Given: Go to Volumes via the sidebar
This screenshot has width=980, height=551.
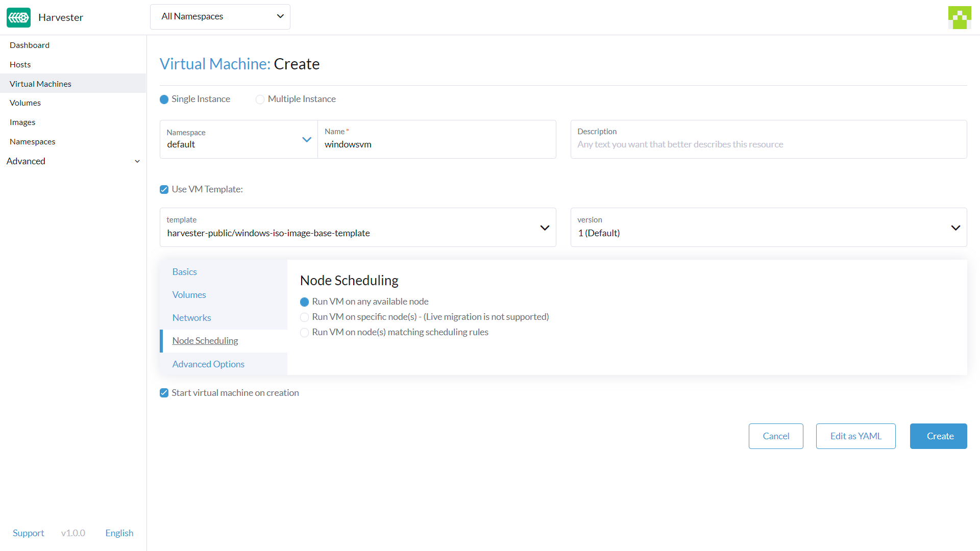Looking at the screenshot, I should [x=25, y=103].
